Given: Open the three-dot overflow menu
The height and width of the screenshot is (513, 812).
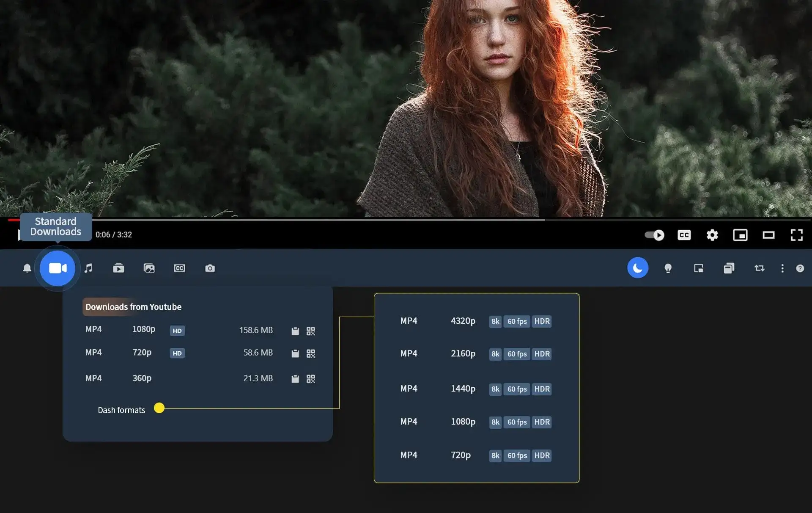Looking at the screenshot, I should point(782,268).
